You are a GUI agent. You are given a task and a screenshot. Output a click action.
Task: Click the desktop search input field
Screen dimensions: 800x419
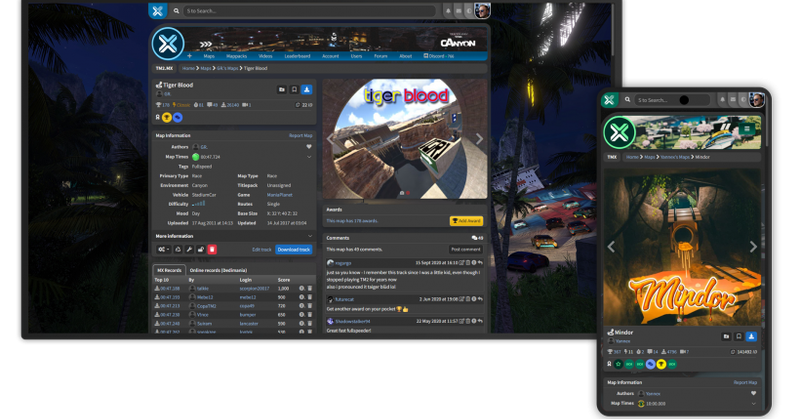pyautogui.click(x=310, y=11)
